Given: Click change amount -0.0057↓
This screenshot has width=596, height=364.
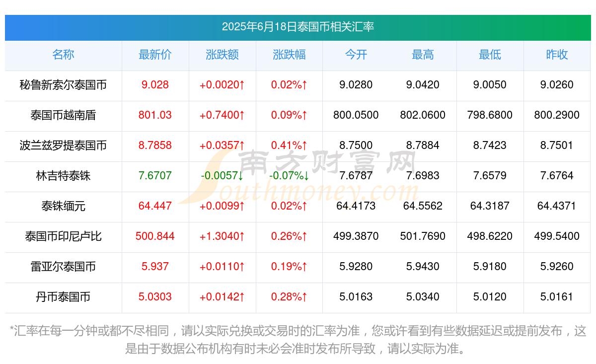Looking at the screenshot, I should click(x=222, y=176).
